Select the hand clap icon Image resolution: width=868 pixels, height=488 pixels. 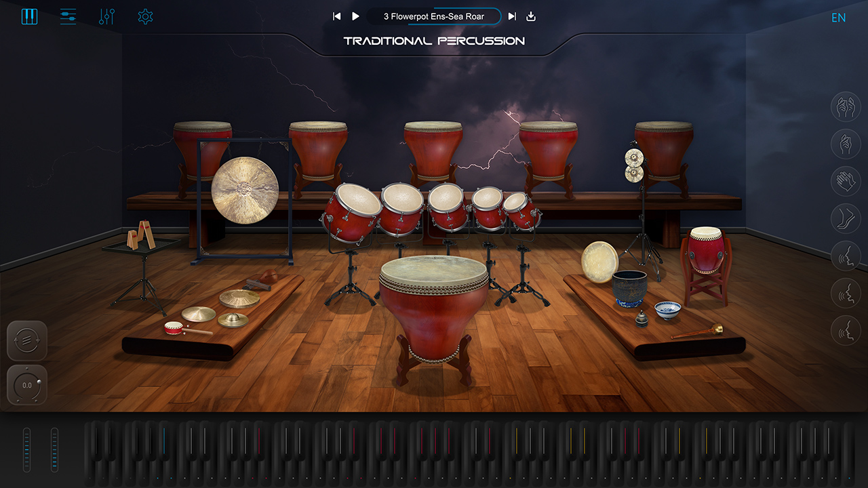846,181
